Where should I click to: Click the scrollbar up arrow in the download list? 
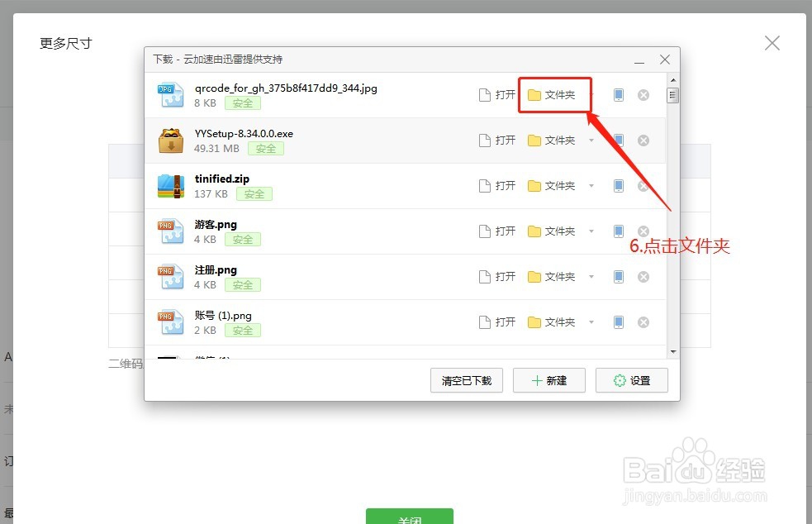coord(672,80)
